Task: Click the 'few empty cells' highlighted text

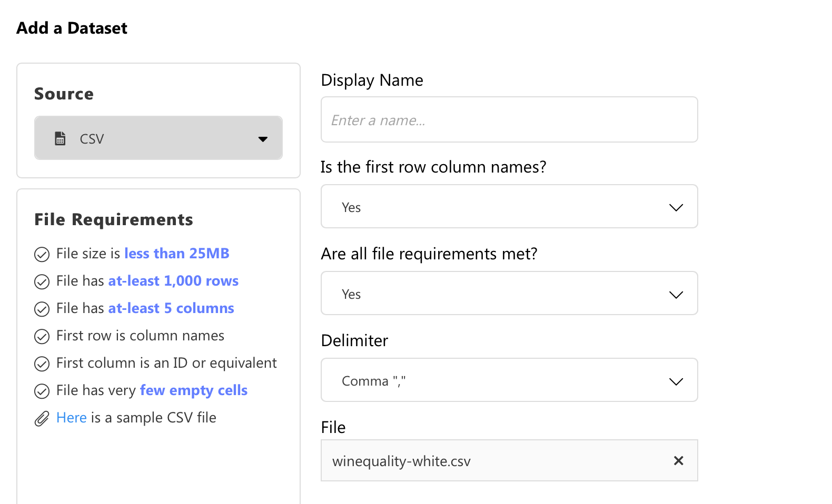Action: (x=193, y=390)
